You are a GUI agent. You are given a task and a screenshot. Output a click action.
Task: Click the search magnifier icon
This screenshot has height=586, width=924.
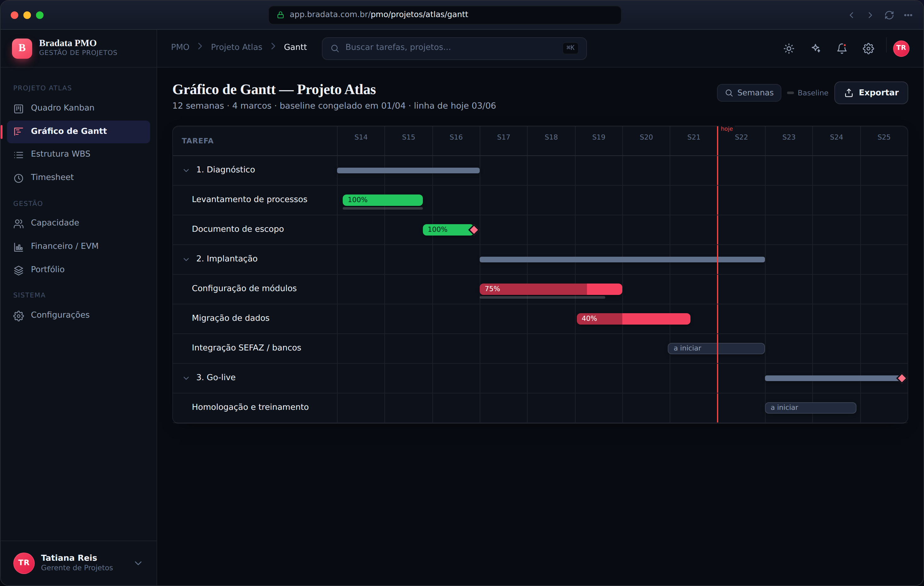(x=335, y=48)
